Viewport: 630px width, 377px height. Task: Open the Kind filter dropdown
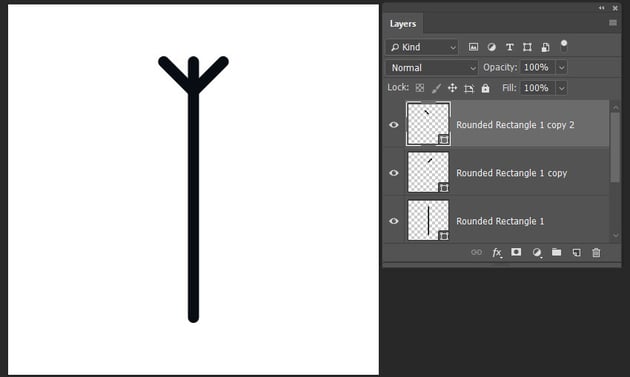[x=422, y=47]
